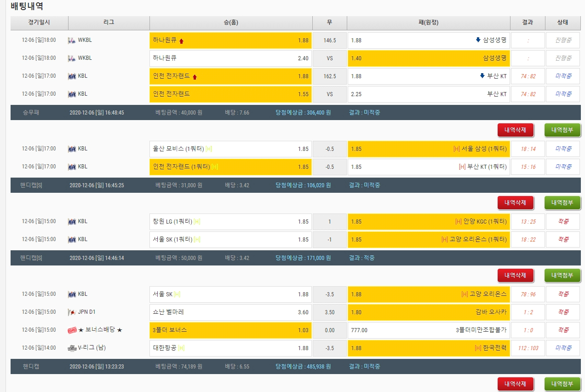Screen dimensions: 585x392
Task: Click the 상태 column header
Action: [x=562, y=23]
